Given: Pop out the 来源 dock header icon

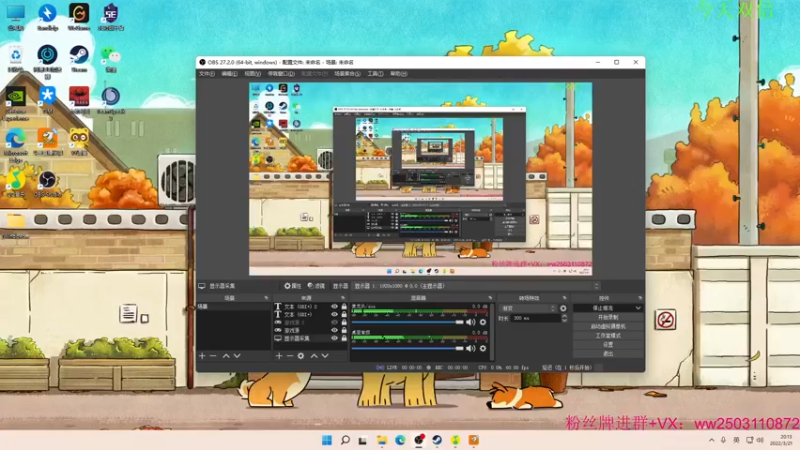Looking at the screenshot, I should pyautogui.click(x=343, y=298).
